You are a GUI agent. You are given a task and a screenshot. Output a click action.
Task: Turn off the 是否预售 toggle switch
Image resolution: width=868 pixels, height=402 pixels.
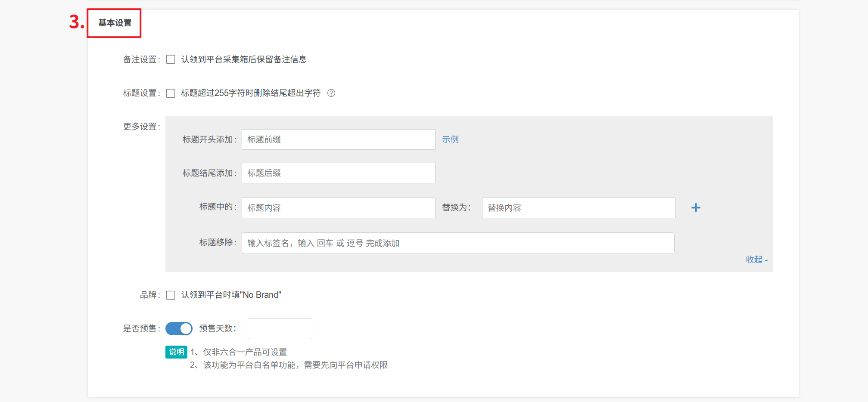click(x=179, y=329)
